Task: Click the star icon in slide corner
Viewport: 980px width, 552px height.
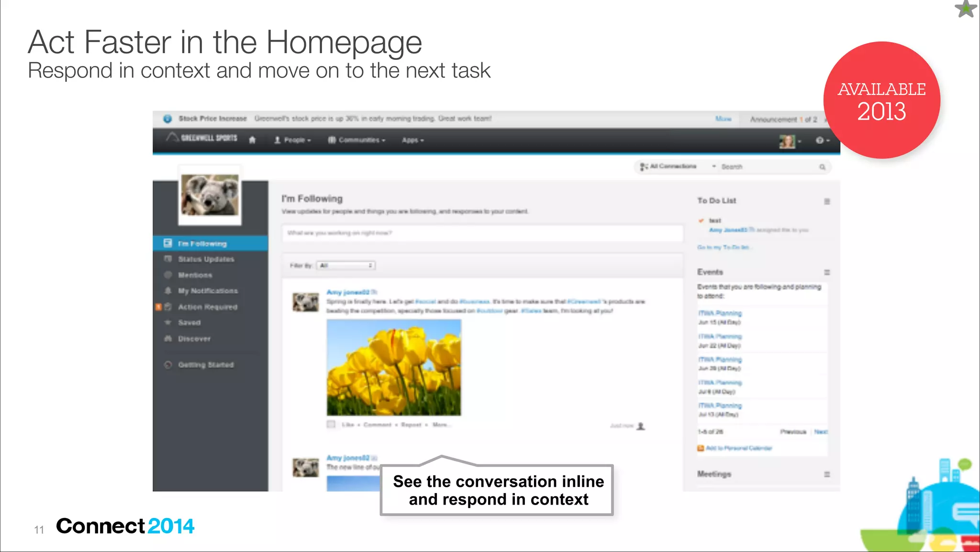Action: click(x=965, y=8)
